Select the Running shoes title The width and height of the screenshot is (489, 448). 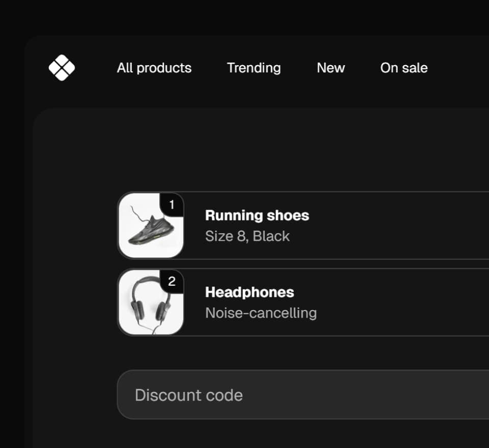point(257,215)
